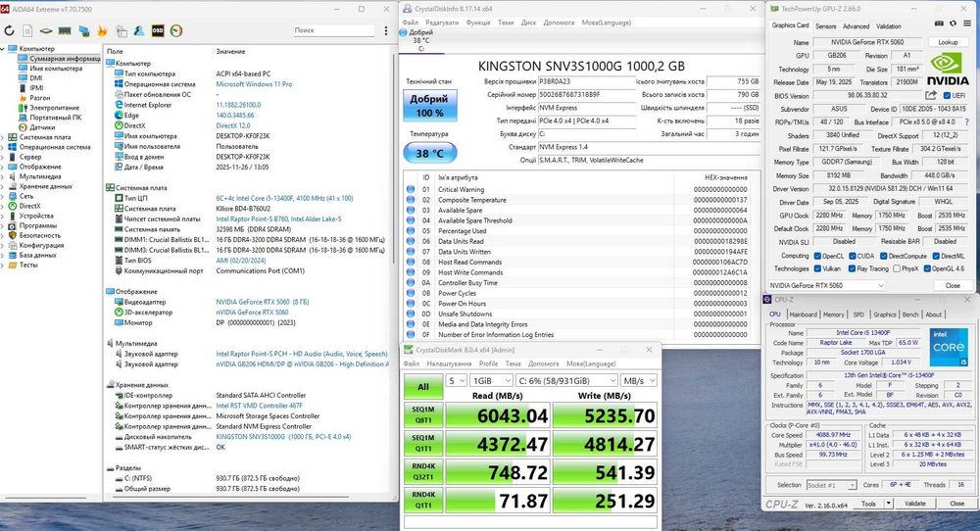Run the RND4K Q32T1 test button
The width and height of the screenshot is (980, 531).
[423, 471]
